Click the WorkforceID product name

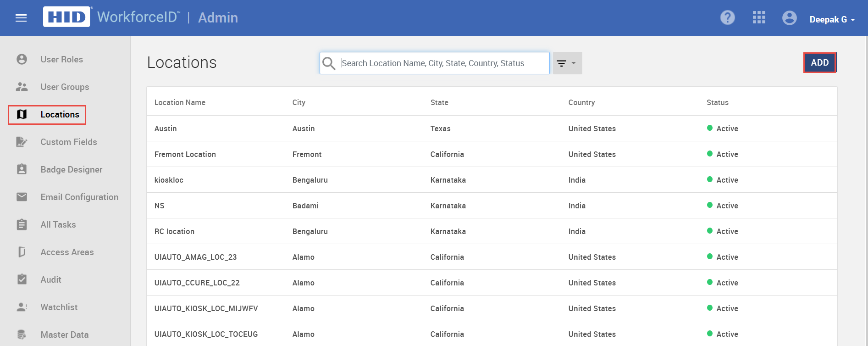tap(138, 17)
